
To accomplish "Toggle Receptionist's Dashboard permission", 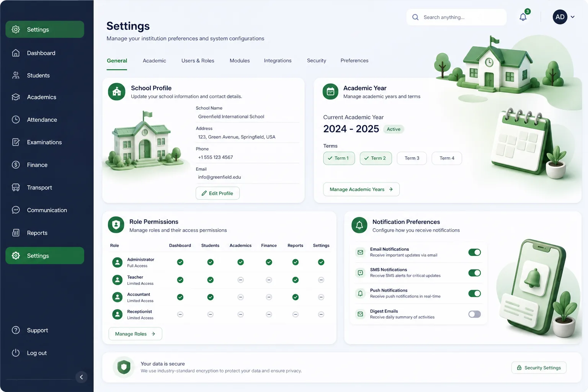I will [x=180, y=314].
